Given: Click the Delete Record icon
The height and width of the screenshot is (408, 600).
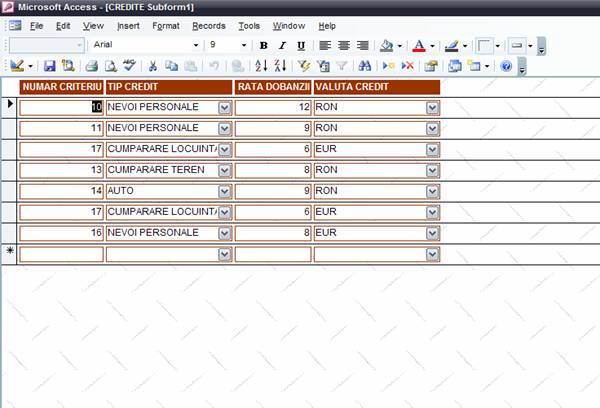Looking at the screenshot, I should pyautogui.click(x=407, y=66).
